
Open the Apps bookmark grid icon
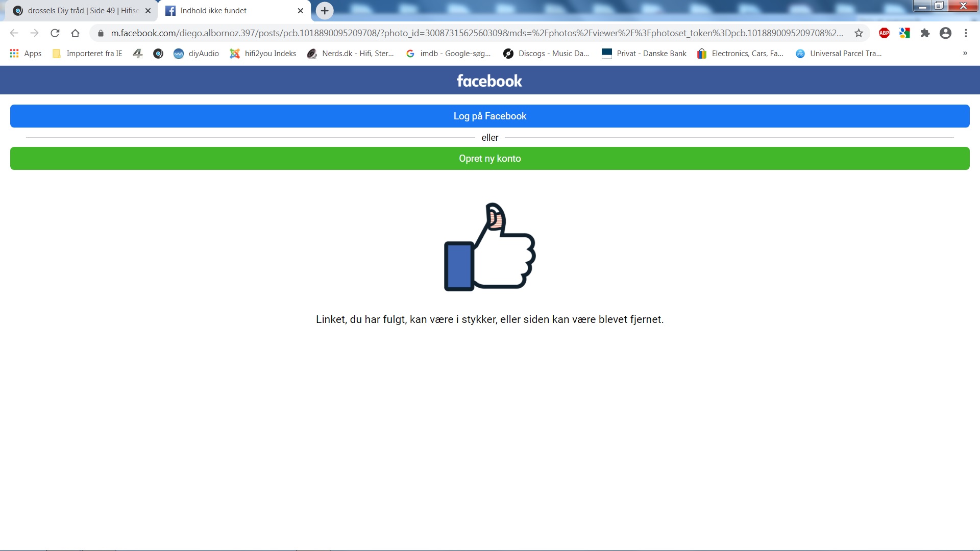14,54
